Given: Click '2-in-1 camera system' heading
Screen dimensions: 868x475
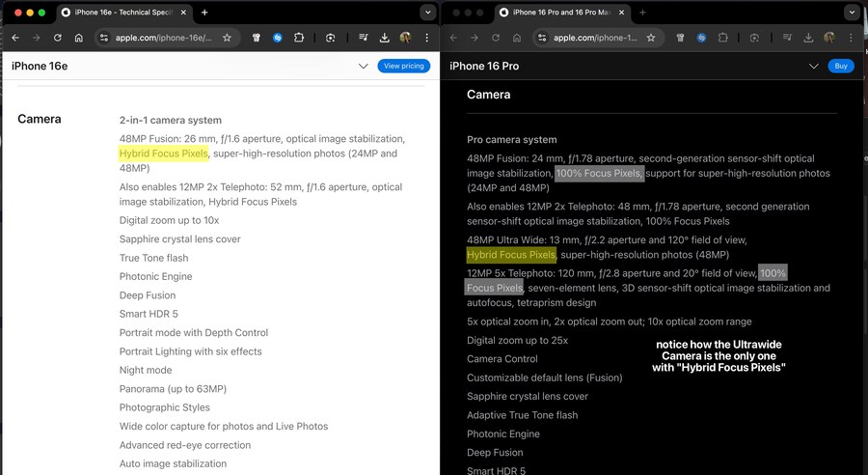Looking at the screenshot, I should 171,121.
